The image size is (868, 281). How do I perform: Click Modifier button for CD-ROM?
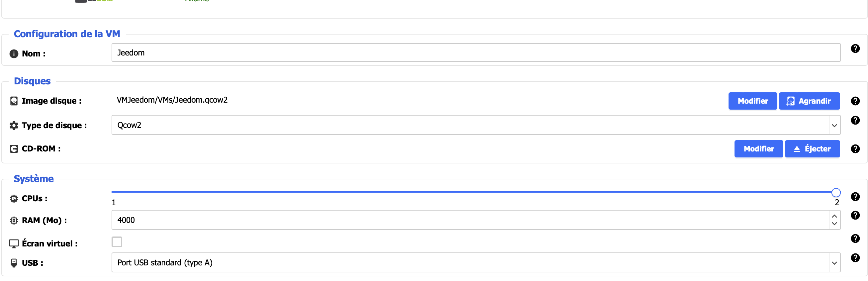pos(758,148)
